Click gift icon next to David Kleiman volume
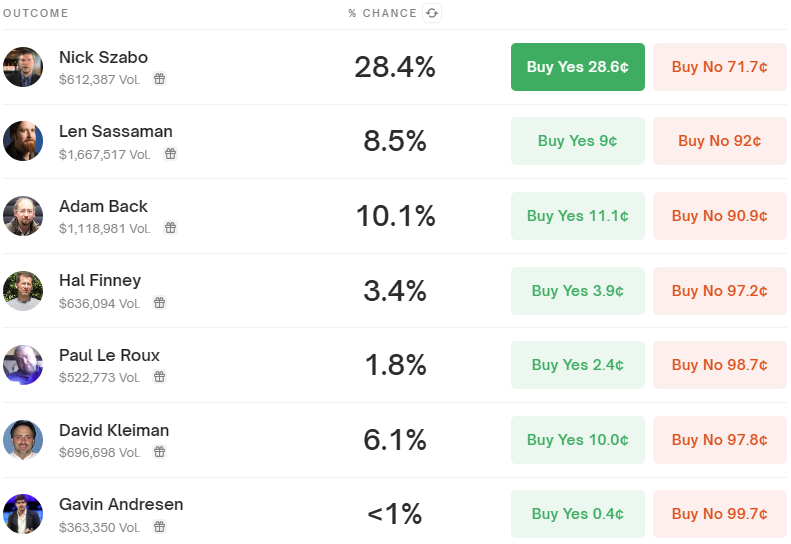Viewport: 791px width, 544px height. coord(160,451)
